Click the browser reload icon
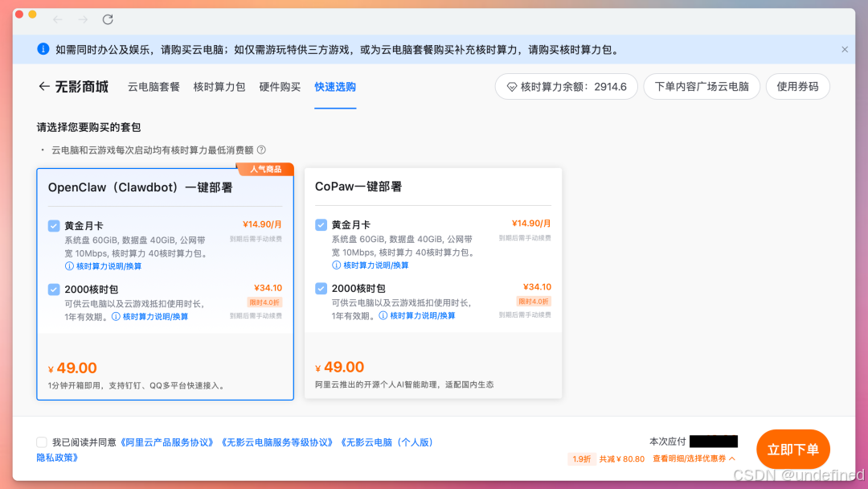Viewport: 868px width, 489px height. point(108,19)
